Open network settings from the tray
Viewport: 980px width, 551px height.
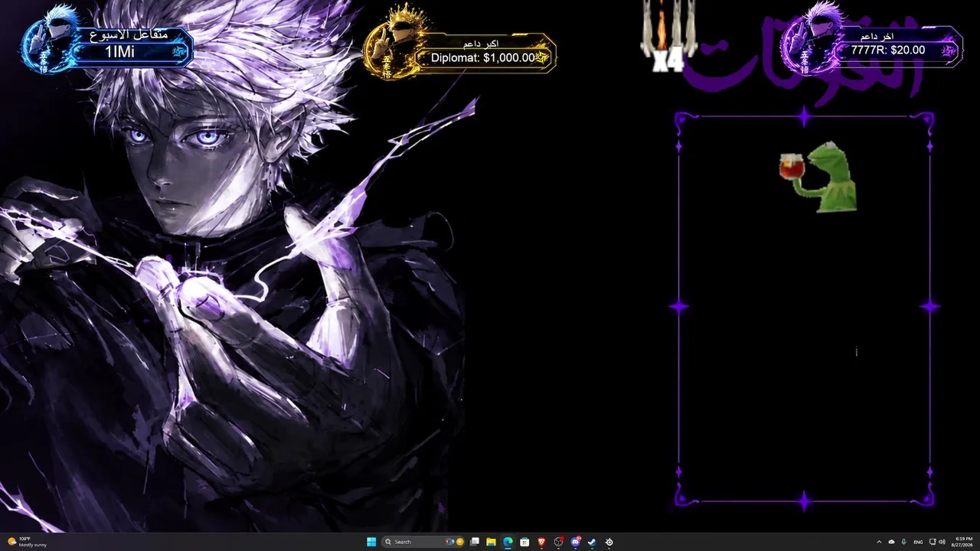[x=931, y=542]
